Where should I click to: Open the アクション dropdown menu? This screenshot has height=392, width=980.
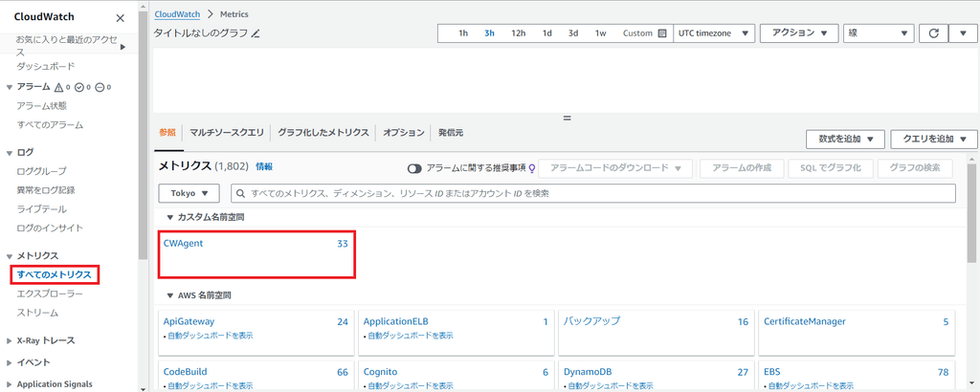799,33
